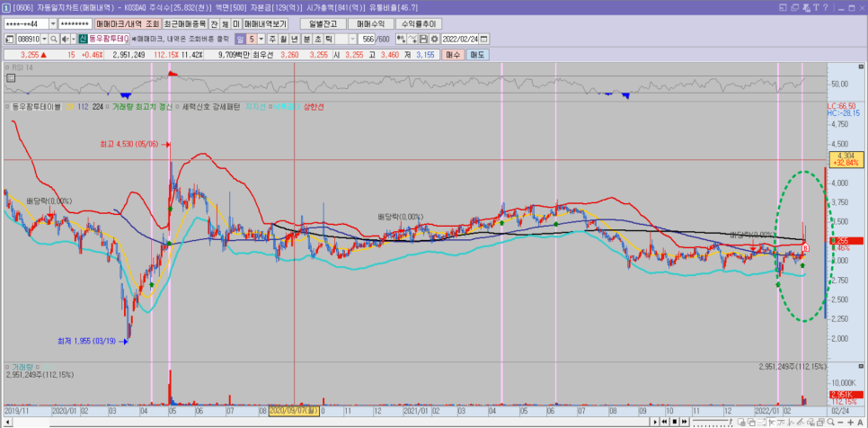Click the stock name field 동우팜투테이블

[x=109, y=40]
